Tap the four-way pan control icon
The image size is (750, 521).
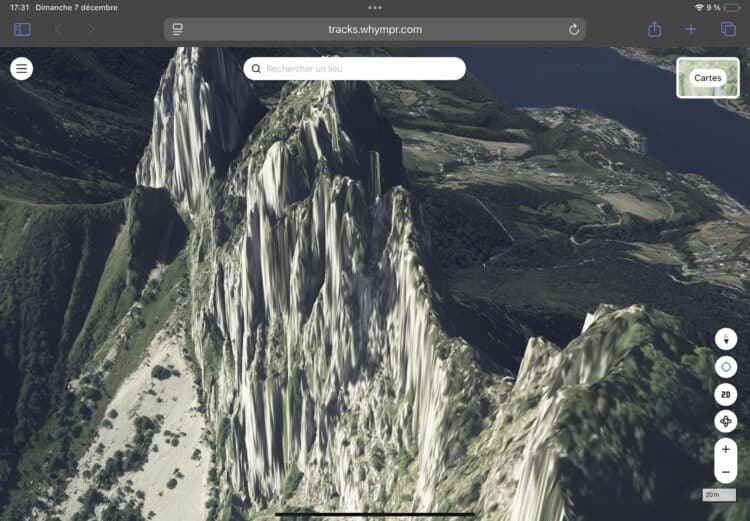click(726, 421)
